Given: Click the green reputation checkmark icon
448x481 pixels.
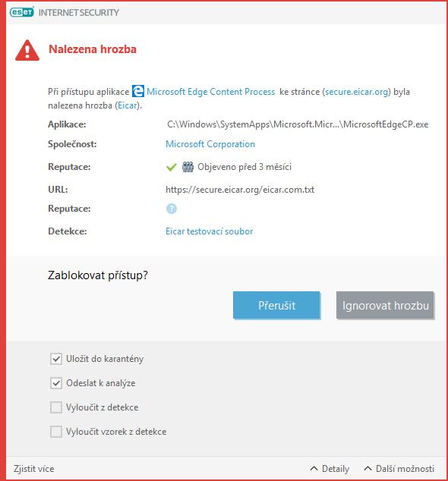Looking at the screenshot, I should [x=172, y=167].
